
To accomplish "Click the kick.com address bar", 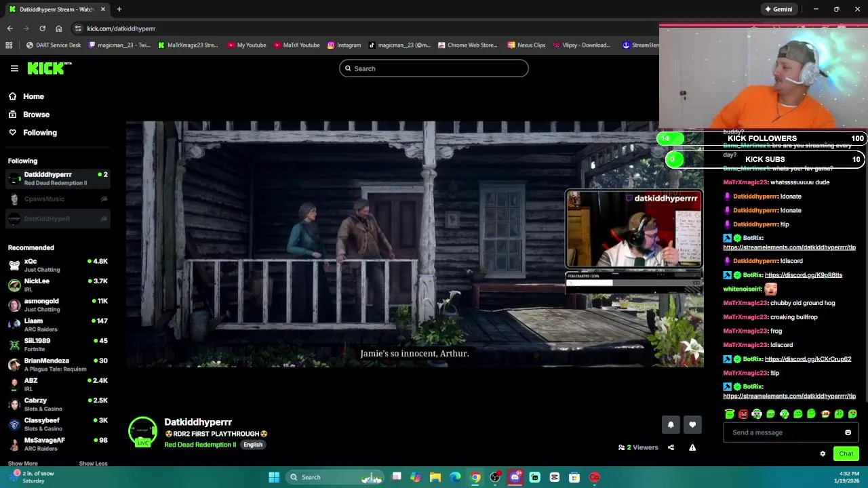I will click(x=366, y=28).
